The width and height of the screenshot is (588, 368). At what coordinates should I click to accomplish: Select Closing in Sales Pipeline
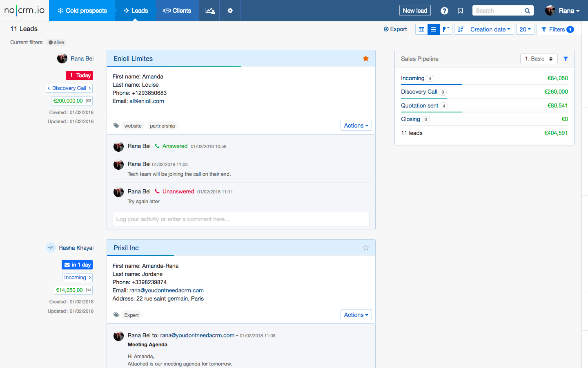pos(410,119)
